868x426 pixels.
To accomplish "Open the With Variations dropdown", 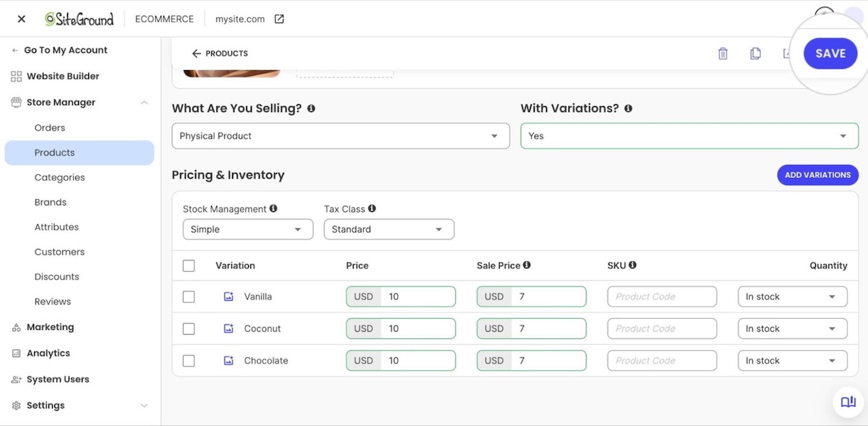I will [x=689, y=136].
